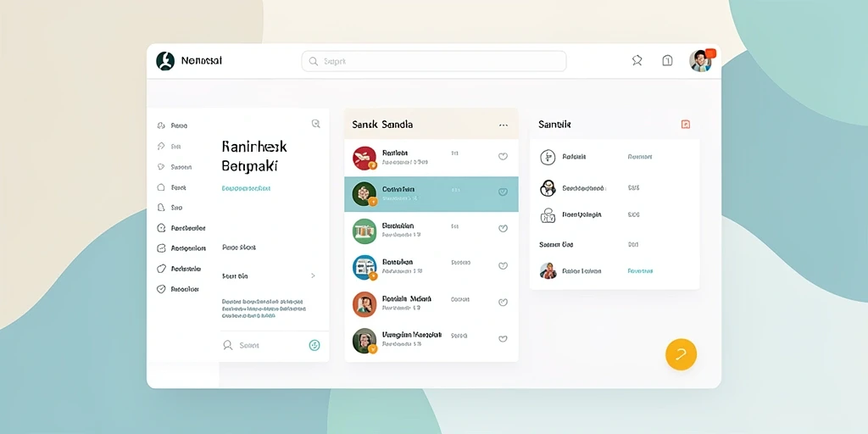The width and height of the screenshot is (868, 434).
Task: Toggle the heart on the first list row
Action: [503, 157]
